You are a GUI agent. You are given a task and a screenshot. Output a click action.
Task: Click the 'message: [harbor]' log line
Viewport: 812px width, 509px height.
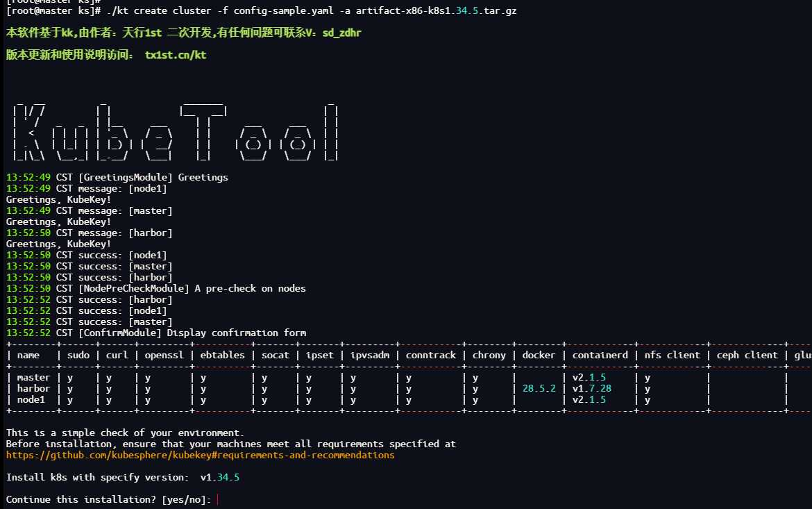pos(89,233)
